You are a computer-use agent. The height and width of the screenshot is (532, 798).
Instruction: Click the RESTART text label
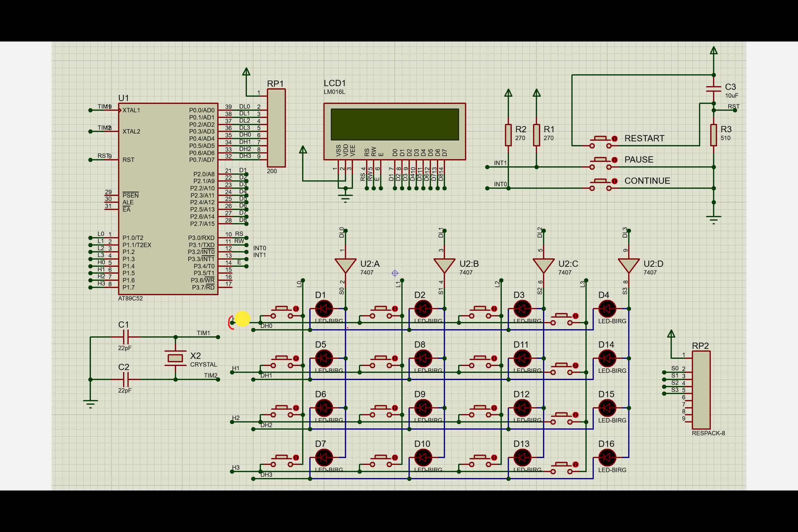[x=644, y=138]
